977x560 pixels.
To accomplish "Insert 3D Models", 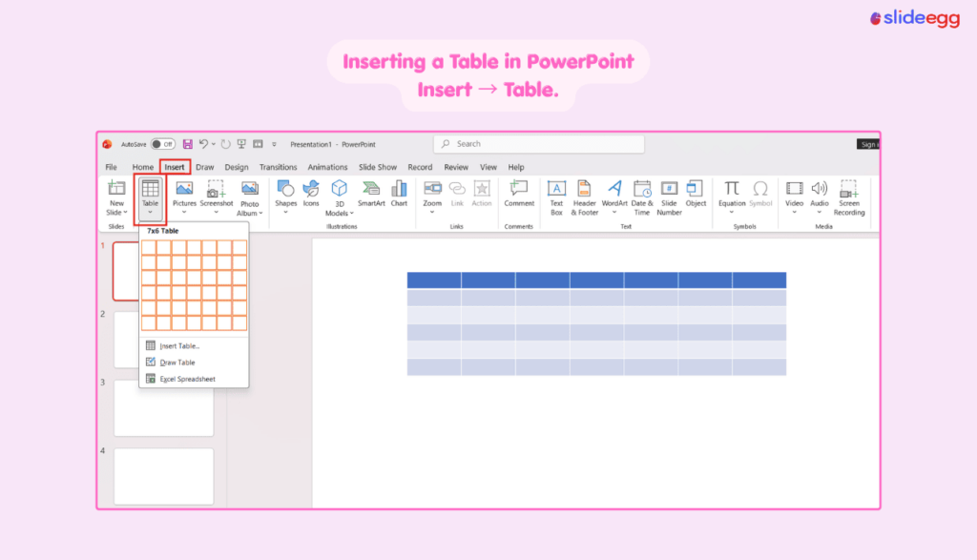I will click(340, 198).
